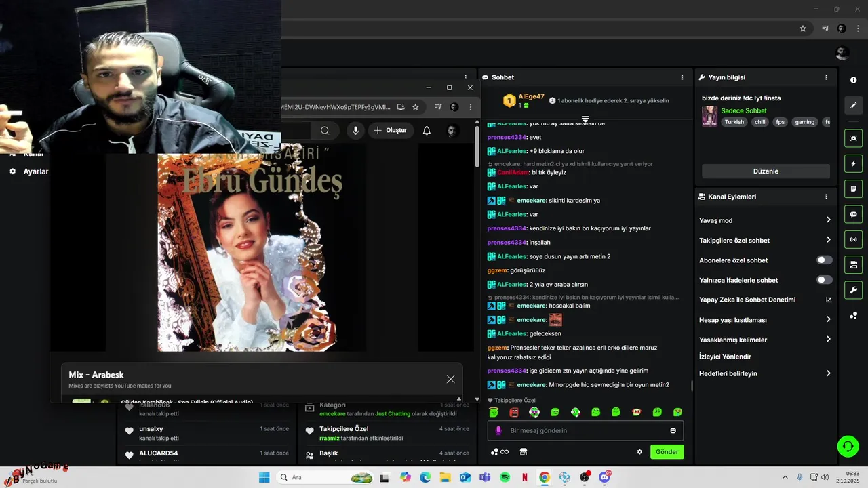Viewport: 868px width, 488px height.
Task: Close the Mix - Arabesk panel
Action: pos(450,379)
